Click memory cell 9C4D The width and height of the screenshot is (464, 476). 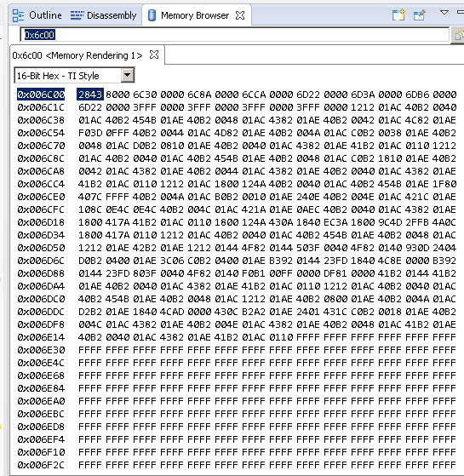coord(390,222)
